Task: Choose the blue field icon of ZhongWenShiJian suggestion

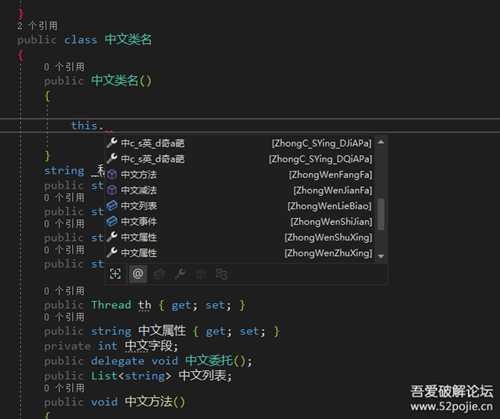Action: (x=112, y=221)
